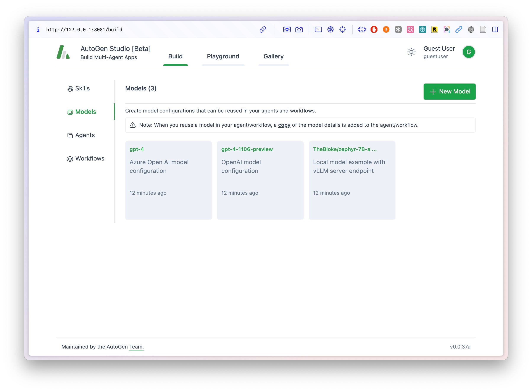Click the crosshair target icon

(342, 29)
